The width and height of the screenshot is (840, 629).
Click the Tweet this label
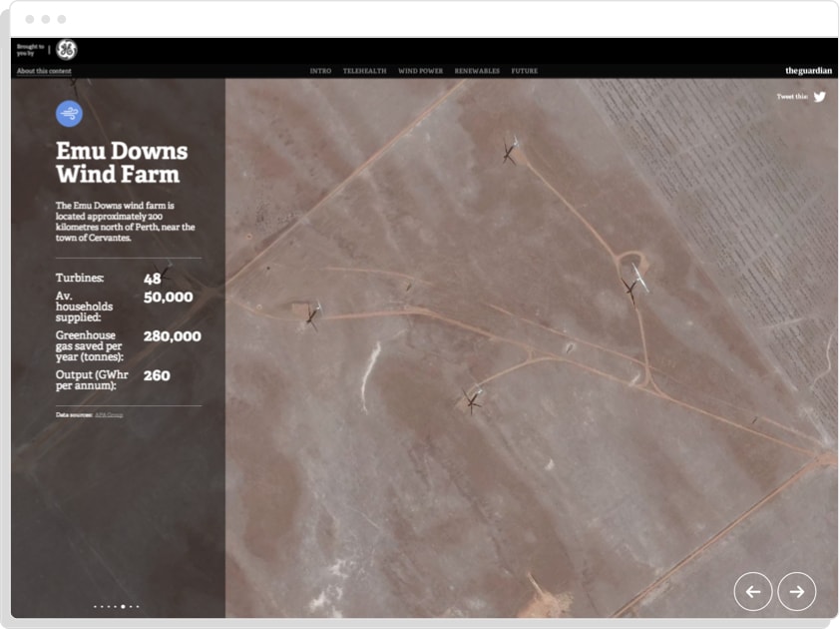coord(792,97)
